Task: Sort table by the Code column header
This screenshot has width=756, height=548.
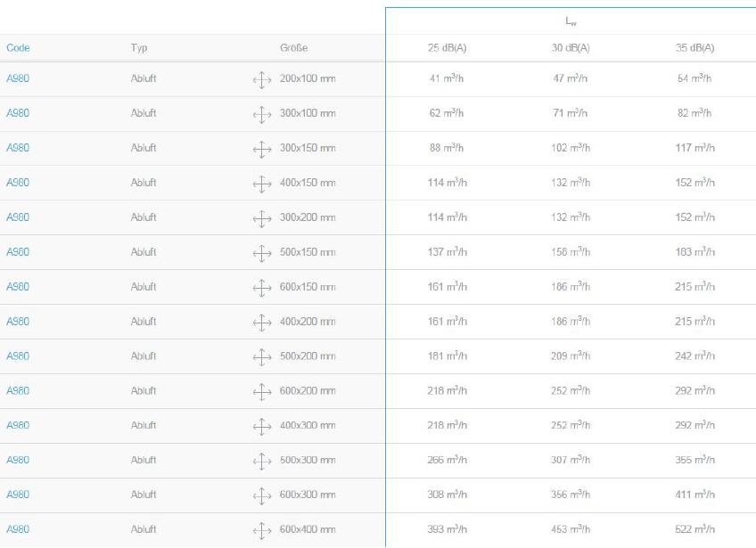Action: (18, 48)
